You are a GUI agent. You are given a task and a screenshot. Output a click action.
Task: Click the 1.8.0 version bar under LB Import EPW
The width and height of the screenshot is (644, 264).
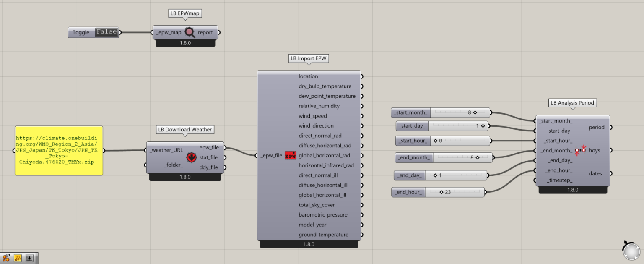tap(309, 244)
